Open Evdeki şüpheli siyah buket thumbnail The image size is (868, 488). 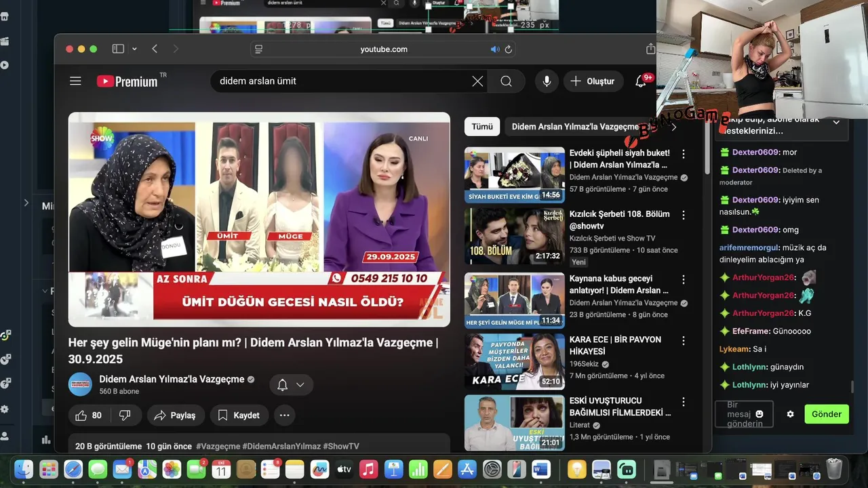[x=515, y=175]
